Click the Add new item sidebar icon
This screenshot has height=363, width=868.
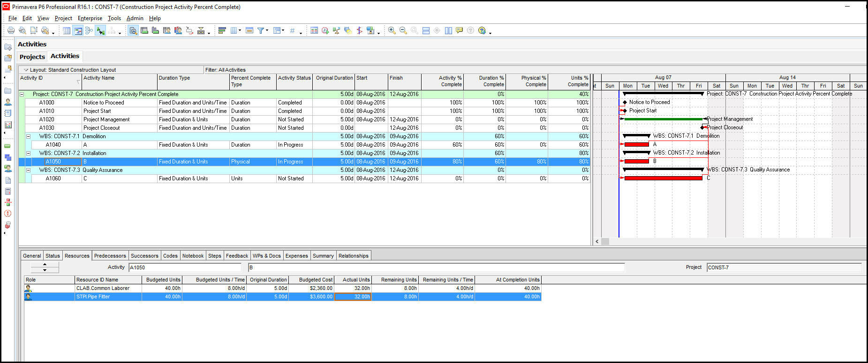[x=8, y=47]
